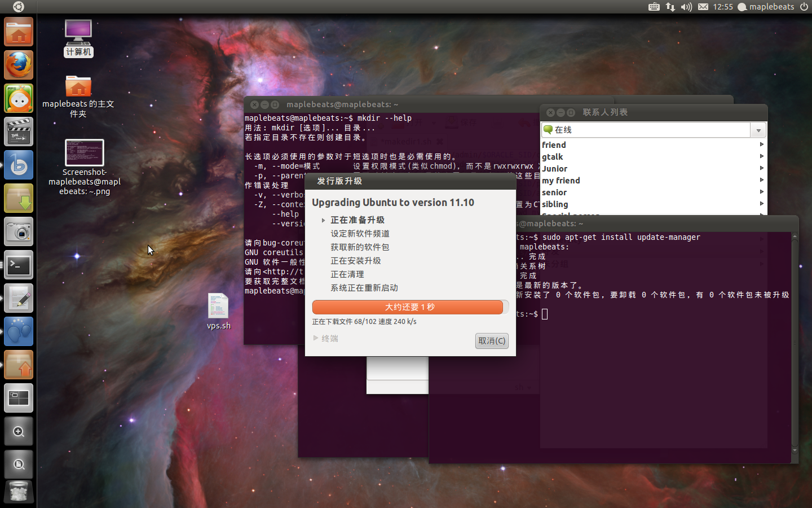This screenshot has height=508, width=812.
Task: Click the 系统正在重新启动 step text
Action: [364, 288]
